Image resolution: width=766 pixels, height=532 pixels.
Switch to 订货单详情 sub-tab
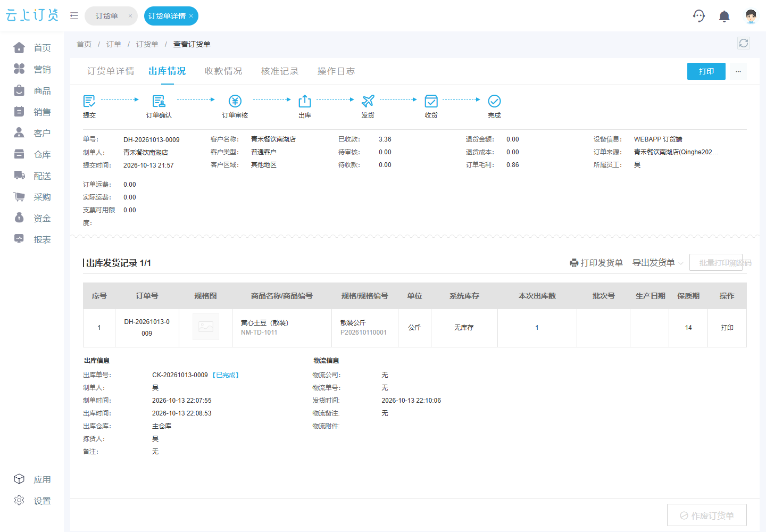[x=111, y=71]
